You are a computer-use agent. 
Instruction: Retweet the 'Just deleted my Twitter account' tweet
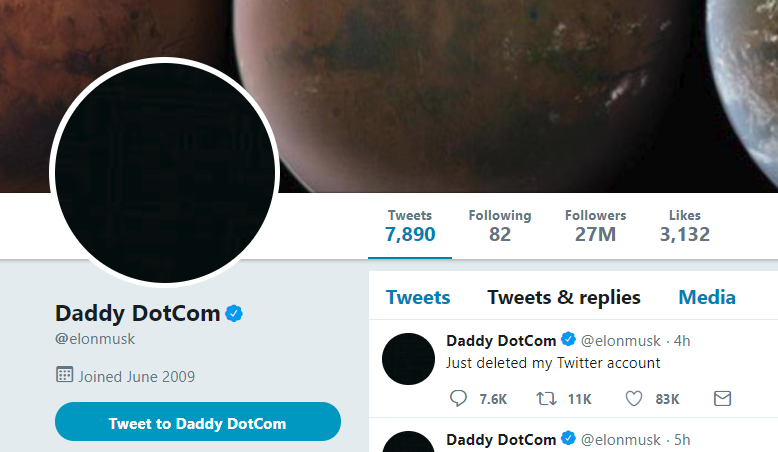click(546, 398)
